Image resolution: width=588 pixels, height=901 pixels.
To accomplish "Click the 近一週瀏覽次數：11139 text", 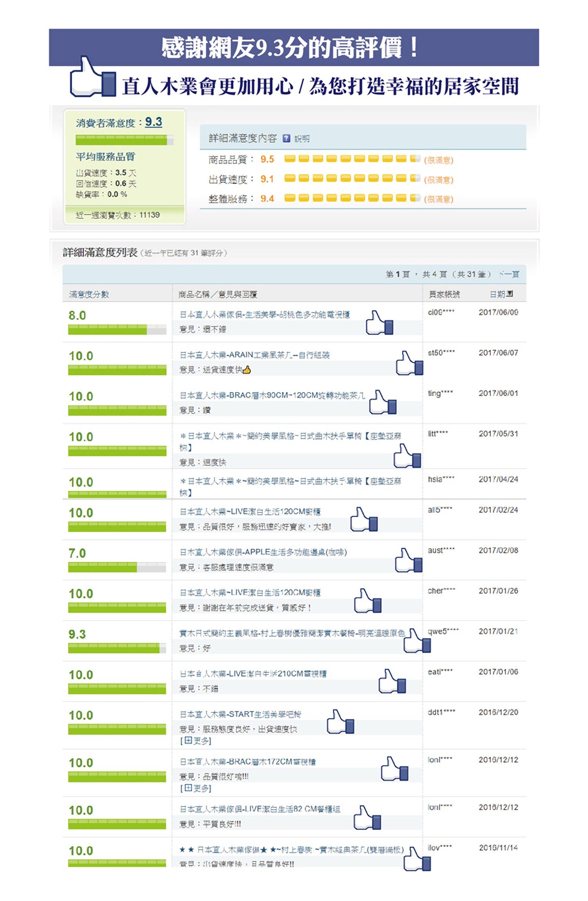I will pos(118,215).
